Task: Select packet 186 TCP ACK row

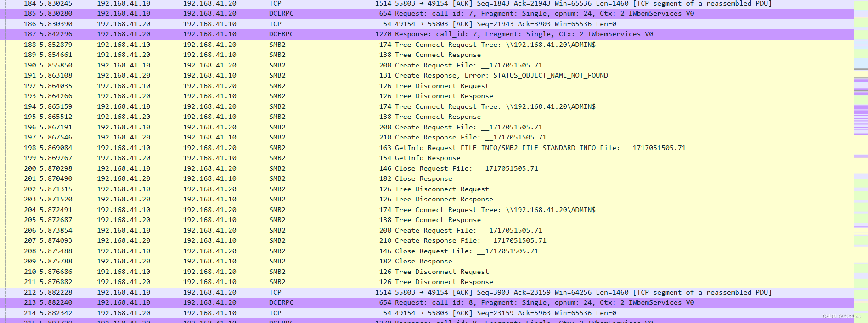Action: 427,24
